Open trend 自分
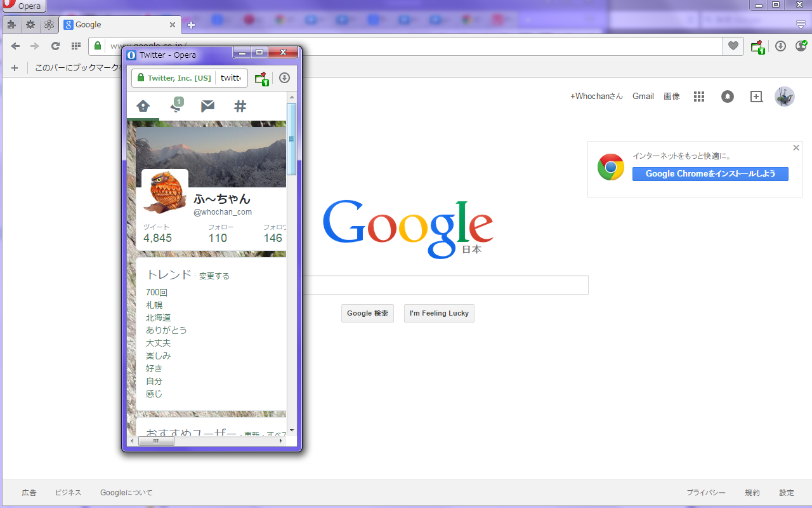Screen dimensions: 812x508 pos(154,381)
